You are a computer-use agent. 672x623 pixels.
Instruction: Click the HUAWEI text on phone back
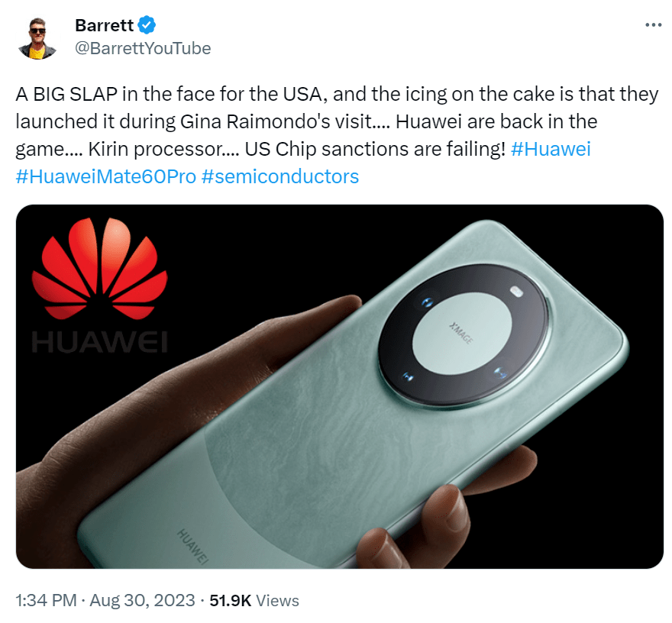pyautogui.click(x=192, y=545)
